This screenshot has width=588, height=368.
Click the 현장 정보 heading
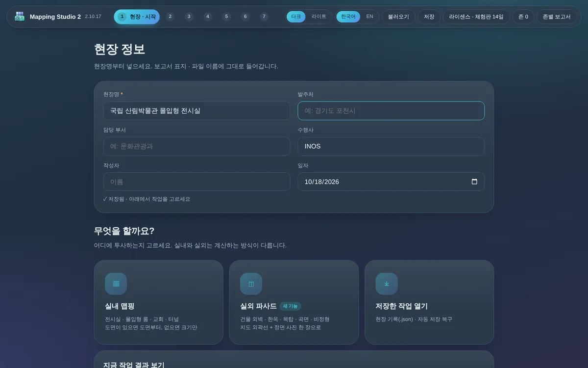[x=120, y=50]
